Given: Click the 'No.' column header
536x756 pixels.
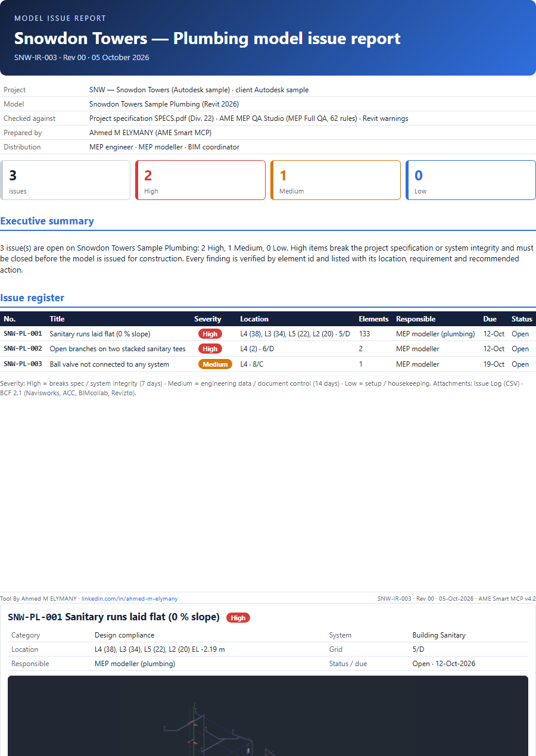Looking at the screenshot, I should 10,319.
